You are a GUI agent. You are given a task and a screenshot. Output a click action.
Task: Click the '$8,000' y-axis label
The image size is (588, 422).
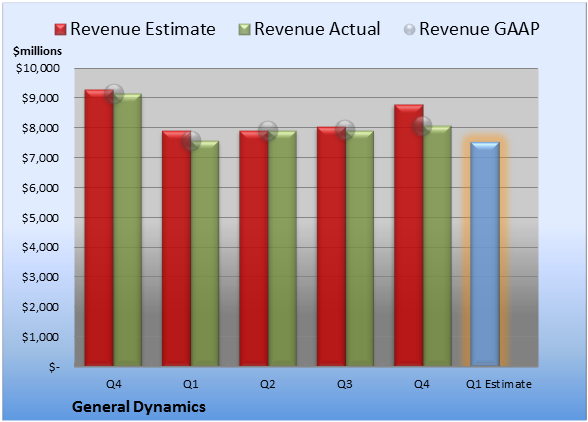40,128
